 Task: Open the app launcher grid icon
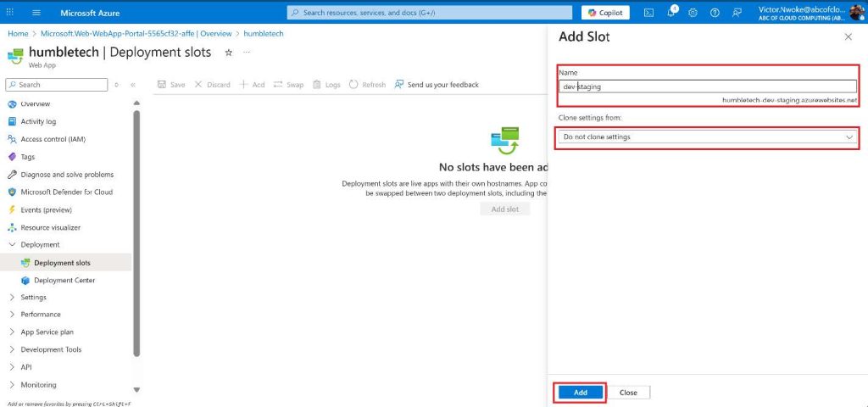click(10, 13)
